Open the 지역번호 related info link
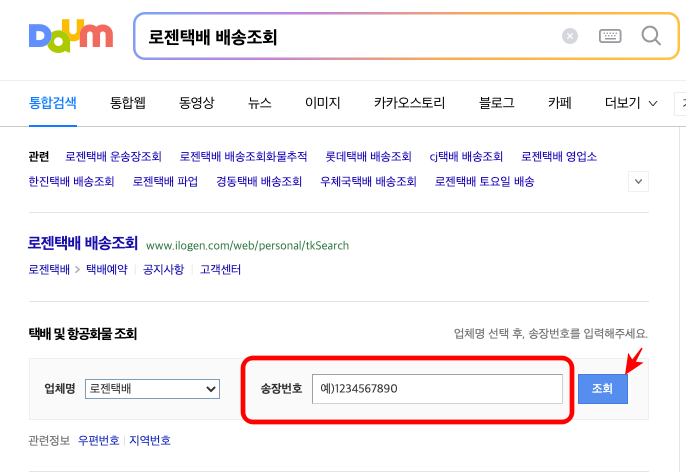 (x=150, y=441)
